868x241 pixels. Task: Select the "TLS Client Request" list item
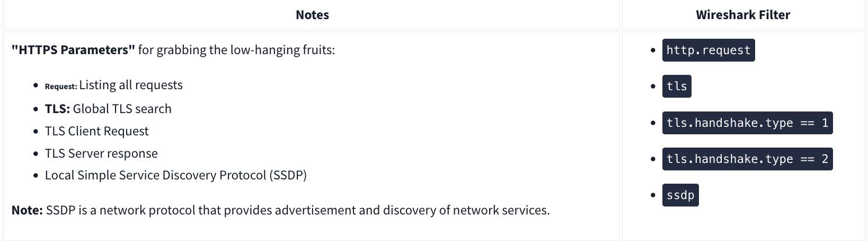coord(96,131)
